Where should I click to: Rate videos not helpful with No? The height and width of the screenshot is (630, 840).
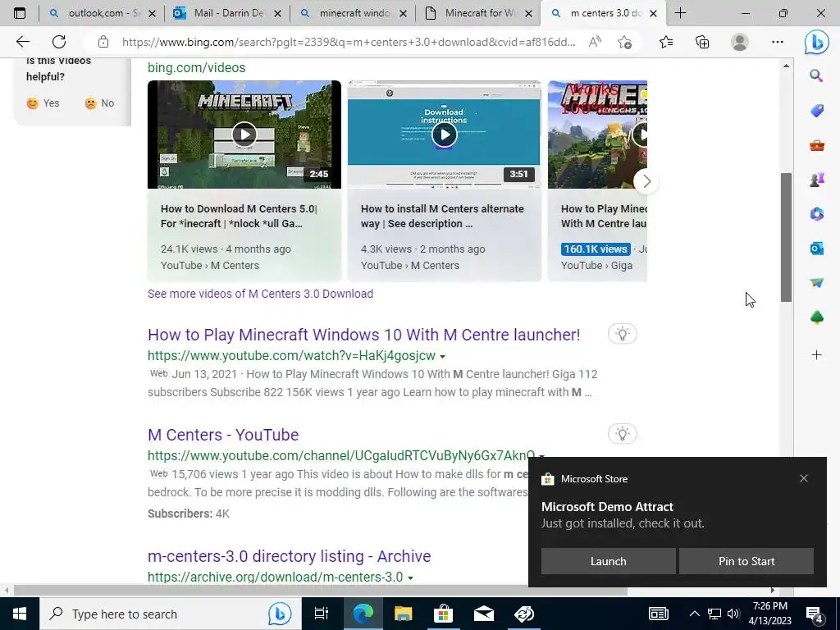99,103
